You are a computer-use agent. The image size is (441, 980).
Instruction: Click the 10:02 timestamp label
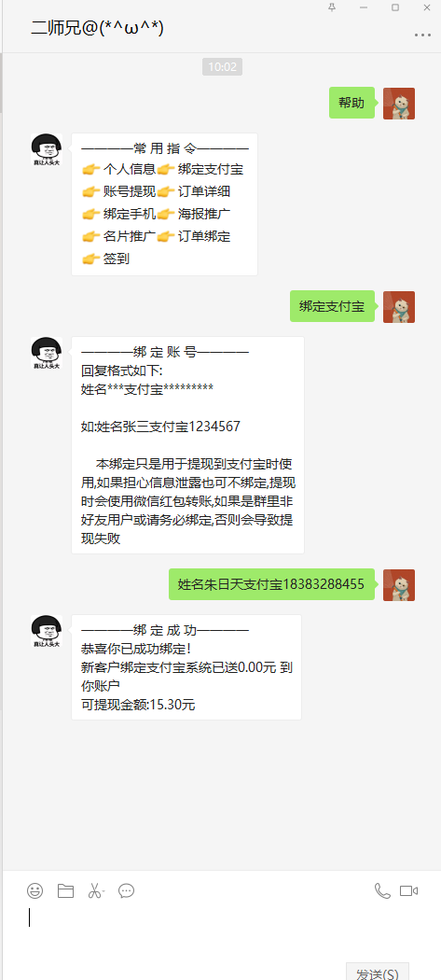tap(223, 67)
